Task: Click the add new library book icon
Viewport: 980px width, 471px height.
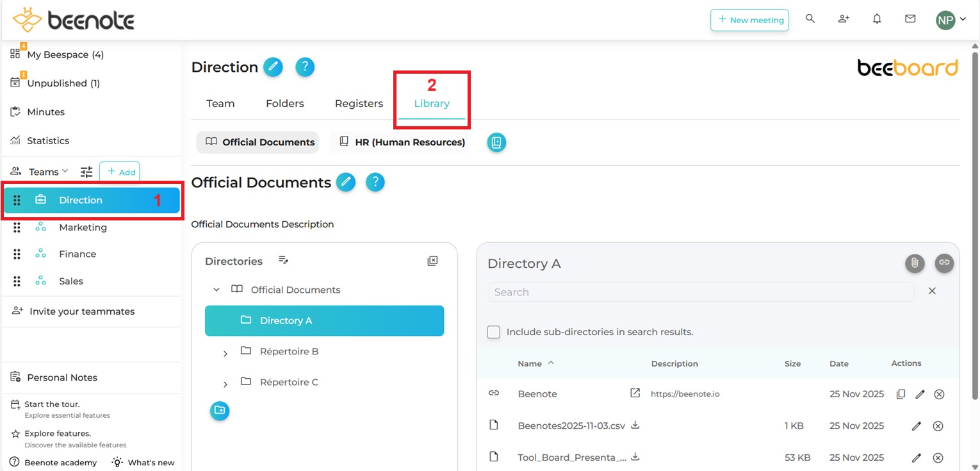Action: click(496, 142)
